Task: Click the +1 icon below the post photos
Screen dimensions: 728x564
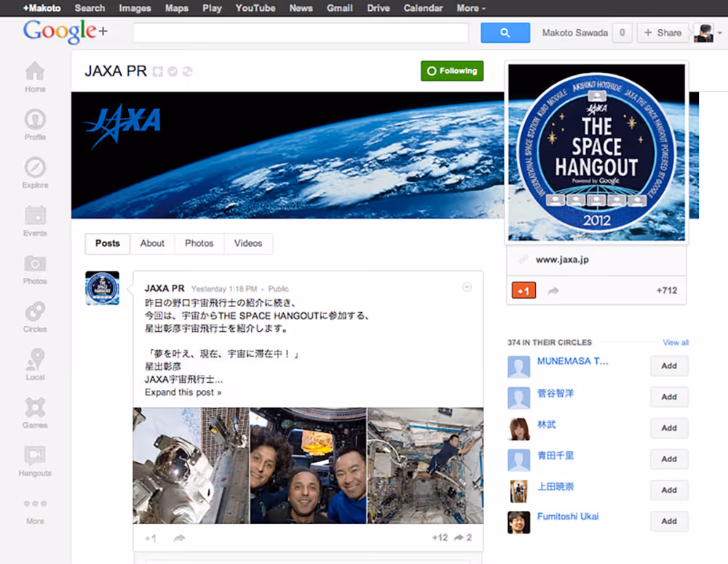Action: tap(151, 538)
